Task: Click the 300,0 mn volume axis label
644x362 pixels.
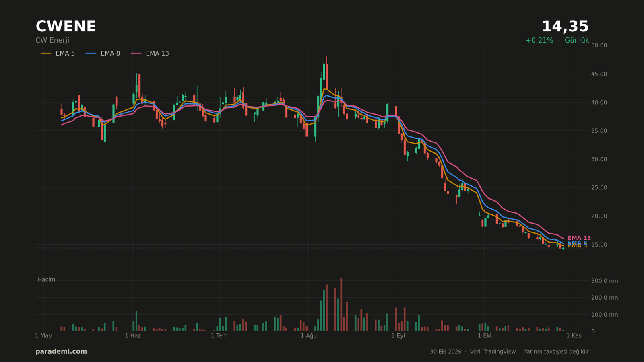Action: click(605, 281)
